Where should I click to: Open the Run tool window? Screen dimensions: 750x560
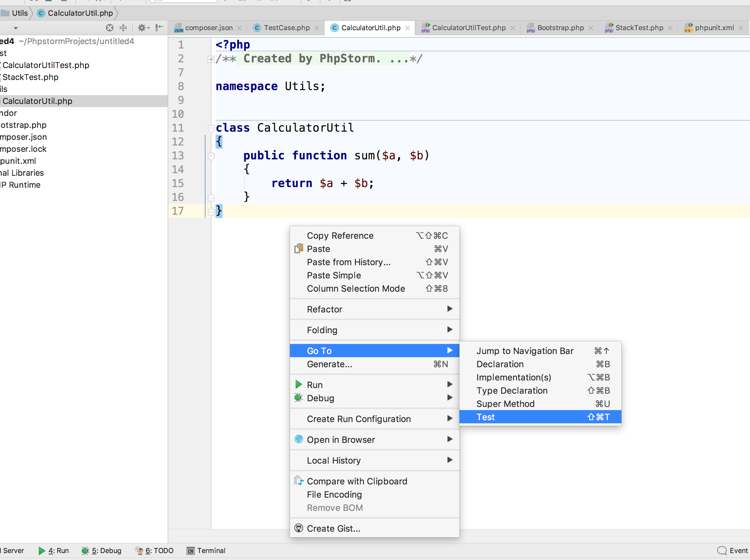click(54, 551)
